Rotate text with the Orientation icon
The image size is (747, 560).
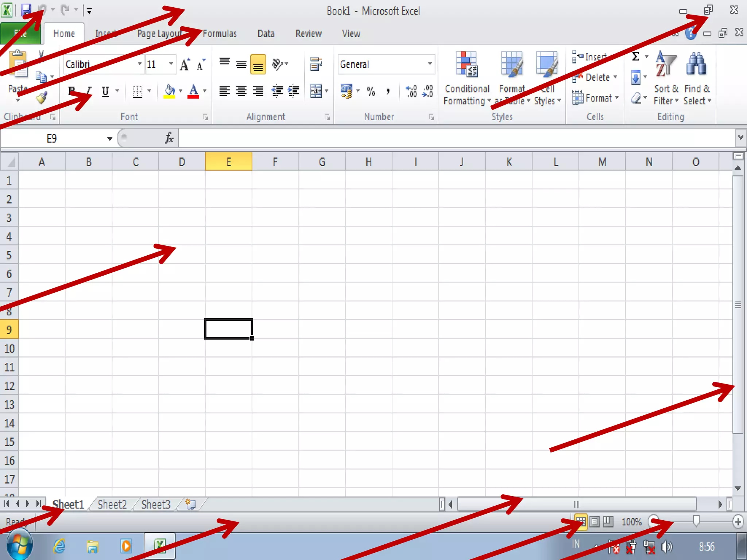277,65
